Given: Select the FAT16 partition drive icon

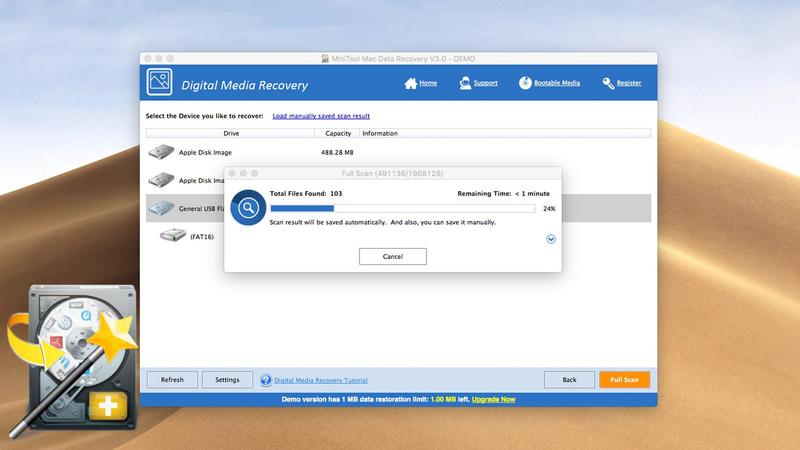Looking at the screenshot, I should coord(173,235).
